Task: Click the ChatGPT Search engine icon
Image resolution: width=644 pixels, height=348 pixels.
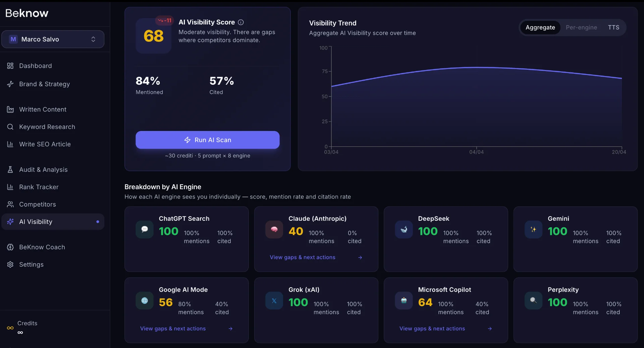Action: 145,229
